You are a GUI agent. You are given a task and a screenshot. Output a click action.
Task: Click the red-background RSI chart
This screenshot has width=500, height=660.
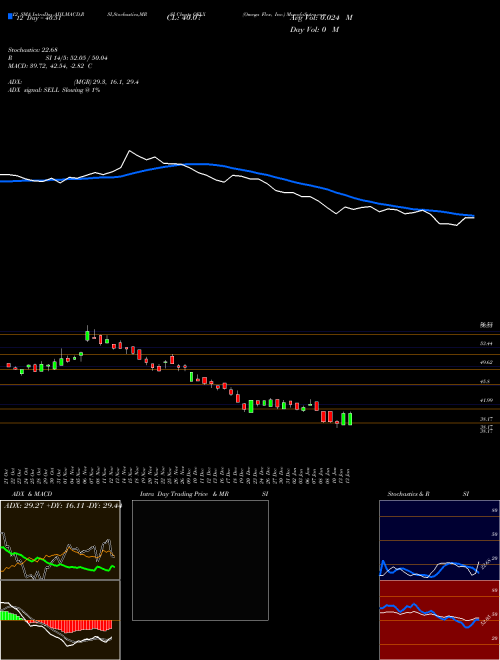[x=439, y=620]
